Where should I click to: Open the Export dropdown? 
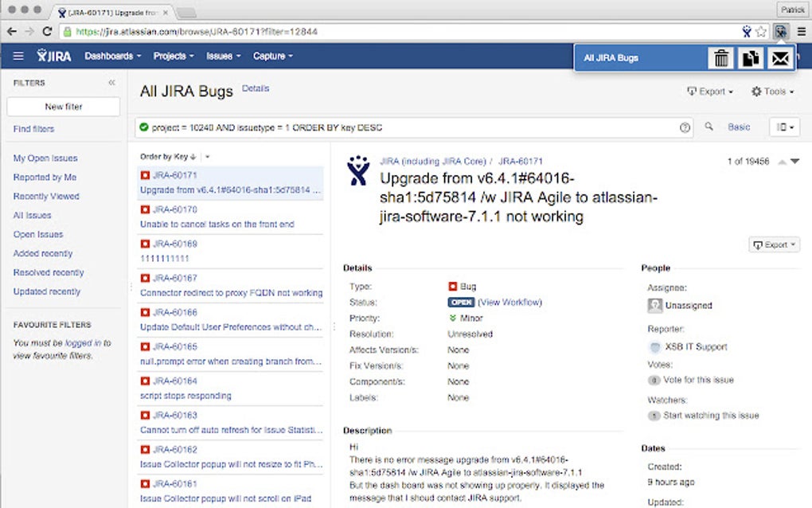[711, 91]
